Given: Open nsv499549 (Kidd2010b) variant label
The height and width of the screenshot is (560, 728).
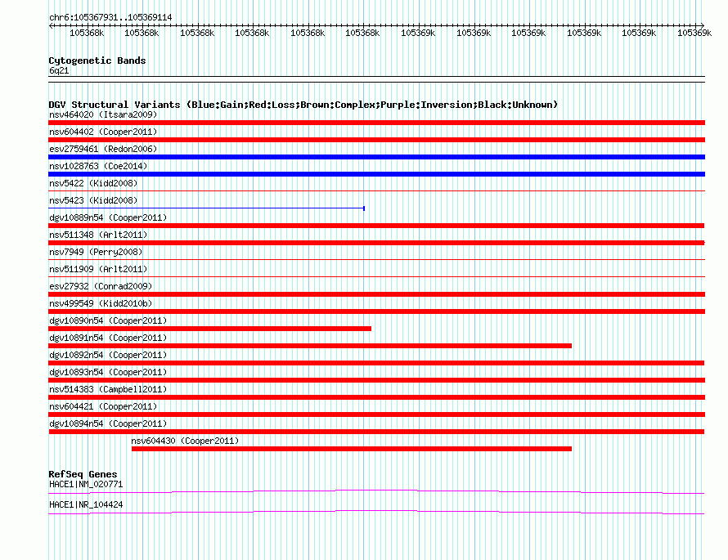Looking at the screenshot, I should point(101,303).
